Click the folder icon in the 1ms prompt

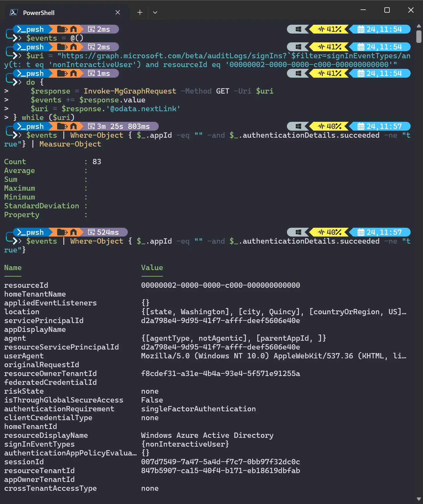tap(62, 74)
